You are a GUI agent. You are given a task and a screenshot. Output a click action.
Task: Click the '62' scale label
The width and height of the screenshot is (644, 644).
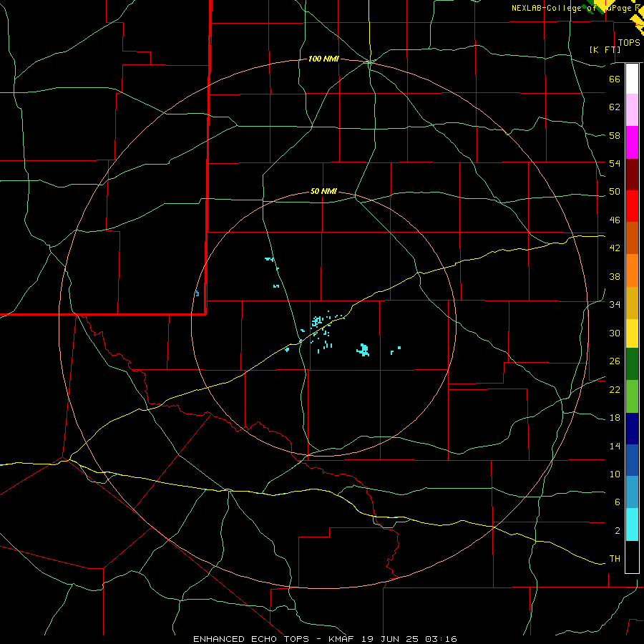615,107
